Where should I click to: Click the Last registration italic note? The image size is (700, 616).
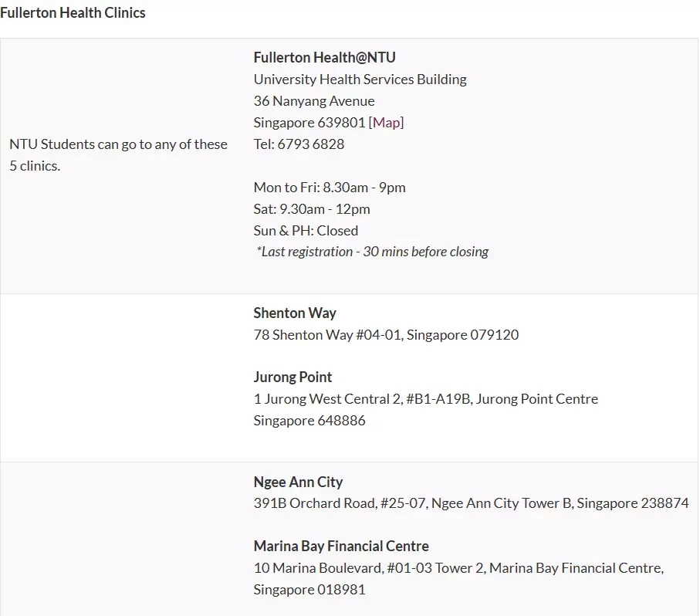click(x=372, y=252)
